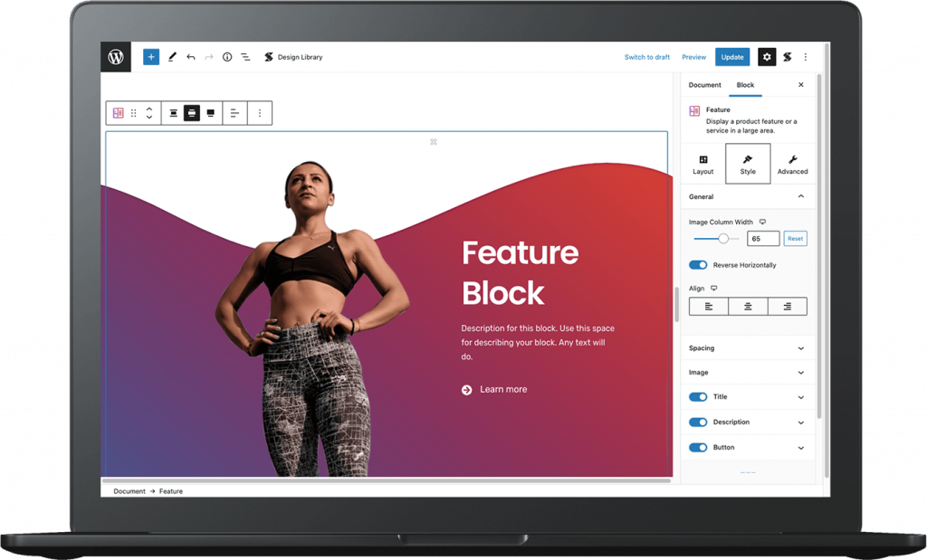
Task: Adjust the Image Column Width slider
Action: click(717, 239)
